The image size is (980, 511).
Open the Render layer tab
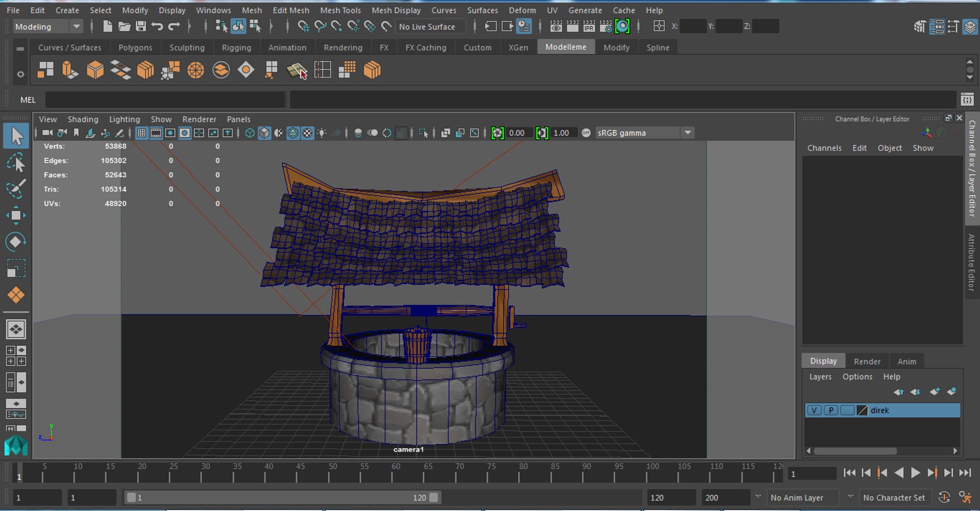867,361
